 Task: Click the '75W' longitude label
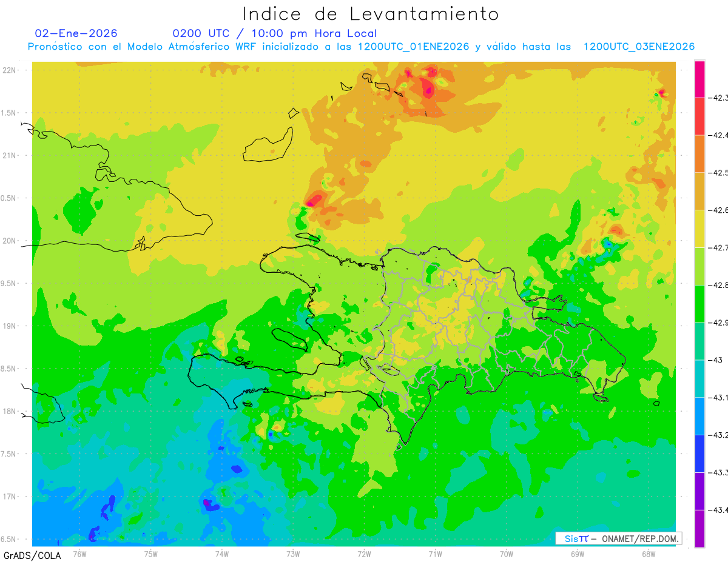151,554
